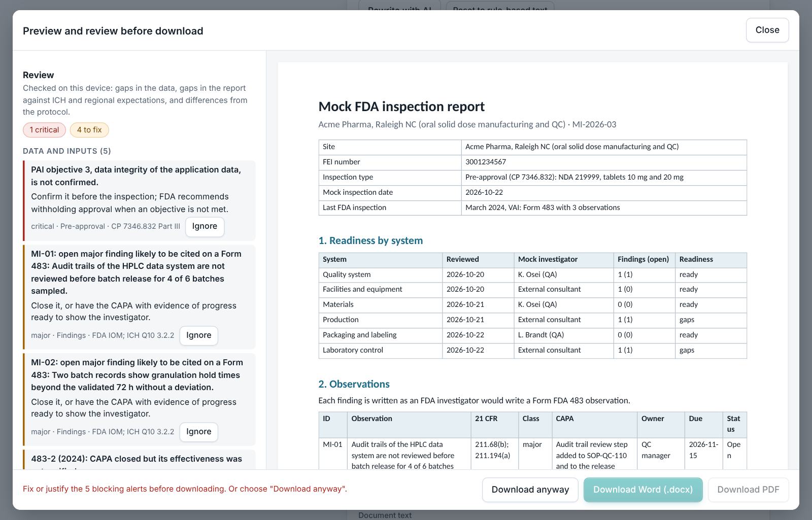812x520 pixels.
Task: Click the 'Review' panel heading
Action: tap(38, 75)
